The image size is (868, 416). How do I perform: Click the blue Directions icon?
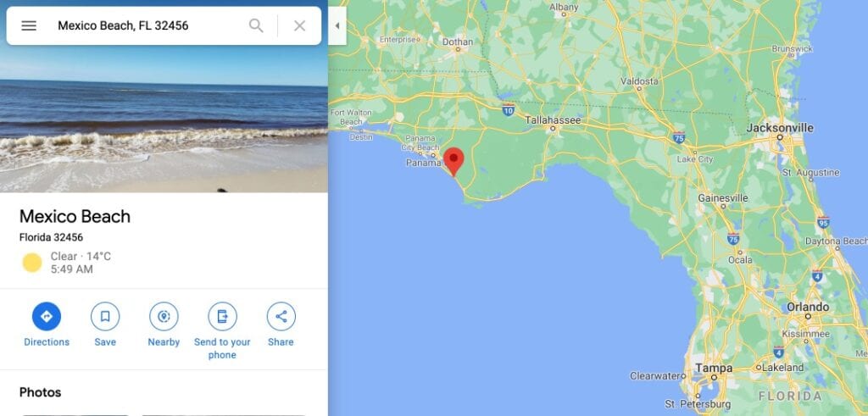pyautogui.click(x=47, y=316)
